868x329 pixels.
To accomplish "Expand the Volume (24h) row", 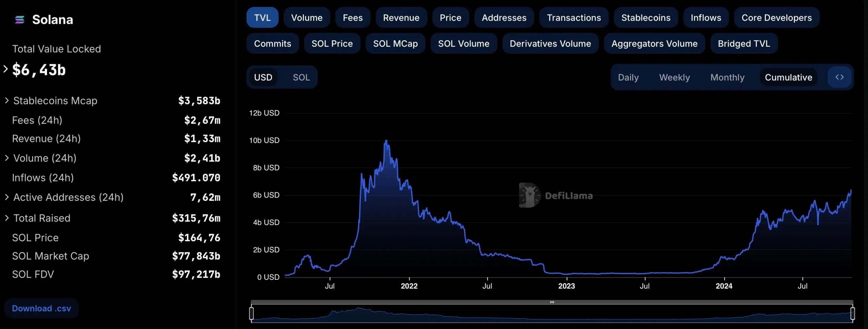I will pyautogui.click(x=7, y=158).
